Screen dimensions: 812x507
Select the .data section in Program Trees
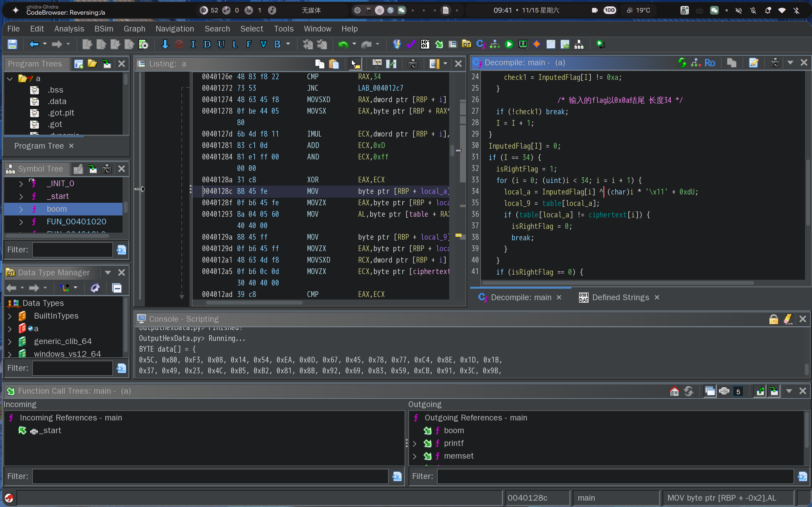point(57,101)
